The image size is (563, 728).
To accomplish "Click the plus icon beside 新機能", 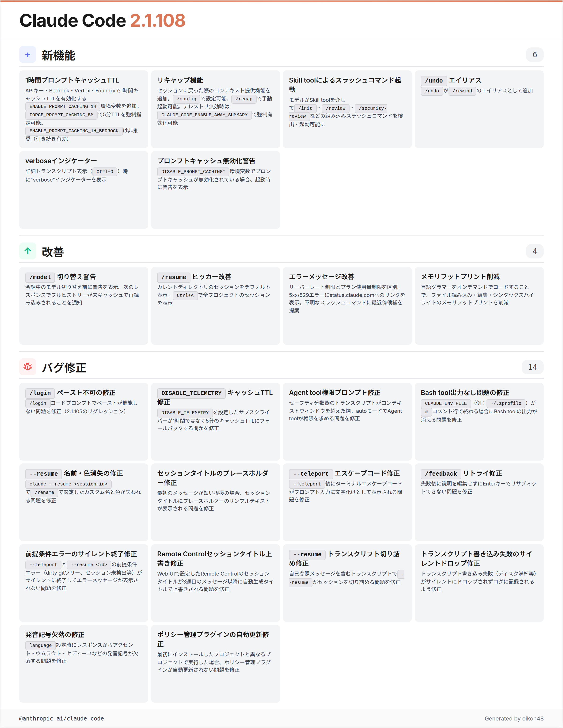I will tap(28, 55).
